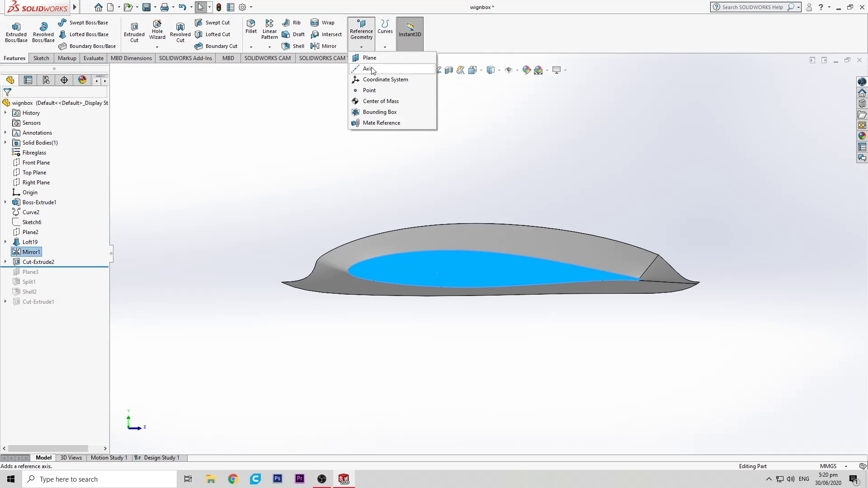This screenshot has width=868, height=488.
Task: Select the Lofted Cut tool
Action: pyautogui.click(x=212, y=34)
